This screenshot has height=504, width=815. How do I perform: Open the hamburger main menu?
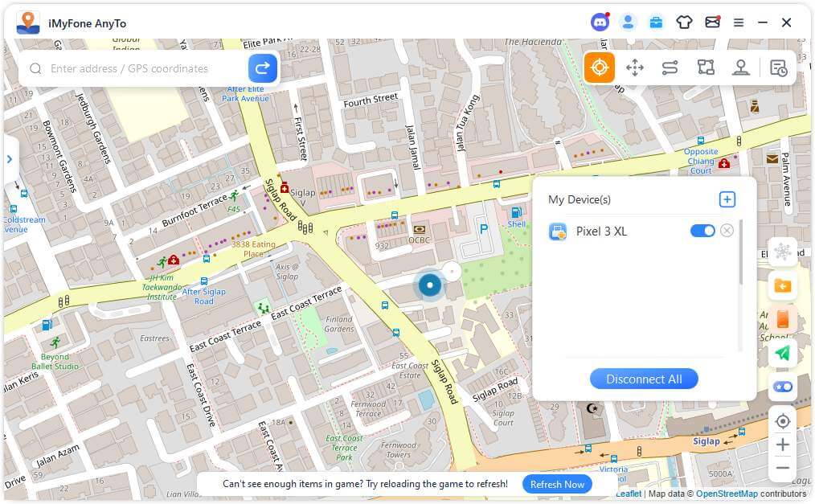pos(738,23)
